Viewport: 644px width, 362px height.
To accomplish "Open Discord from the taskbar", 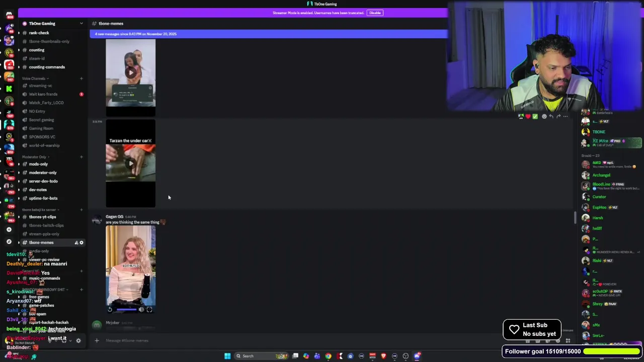I will [417, 356].
